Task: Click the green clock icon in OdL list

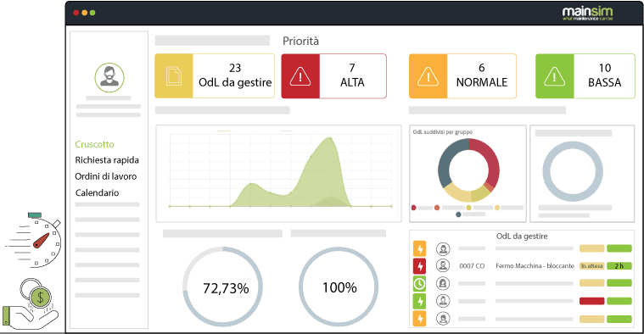Action: (x=420, y=283)
